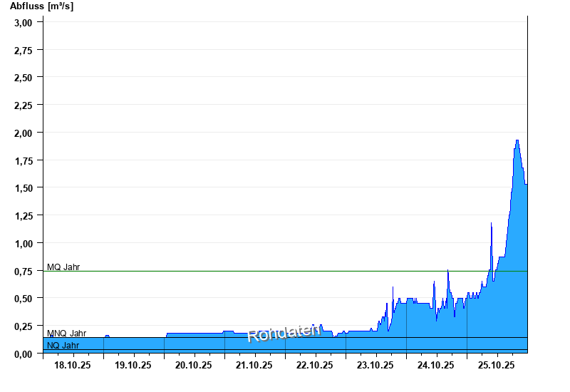
Task: Click the 2,00 y-axis label
Action: [24, 133]
